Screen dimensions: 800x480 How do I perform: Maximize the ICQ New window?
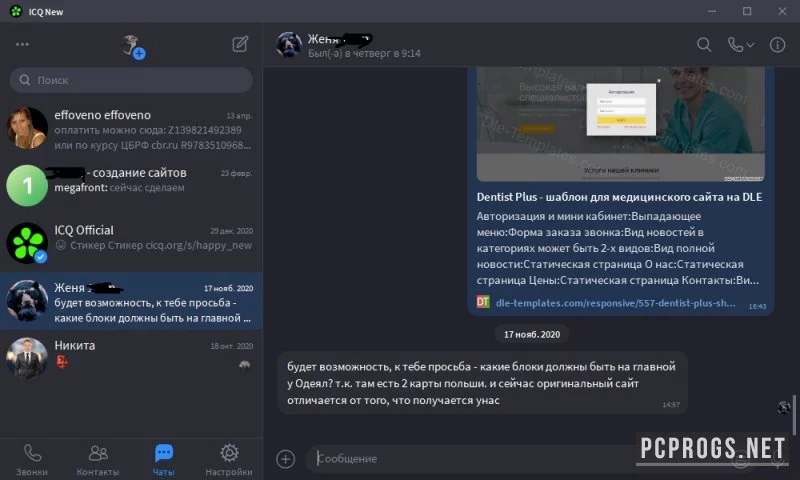point(747,11)
